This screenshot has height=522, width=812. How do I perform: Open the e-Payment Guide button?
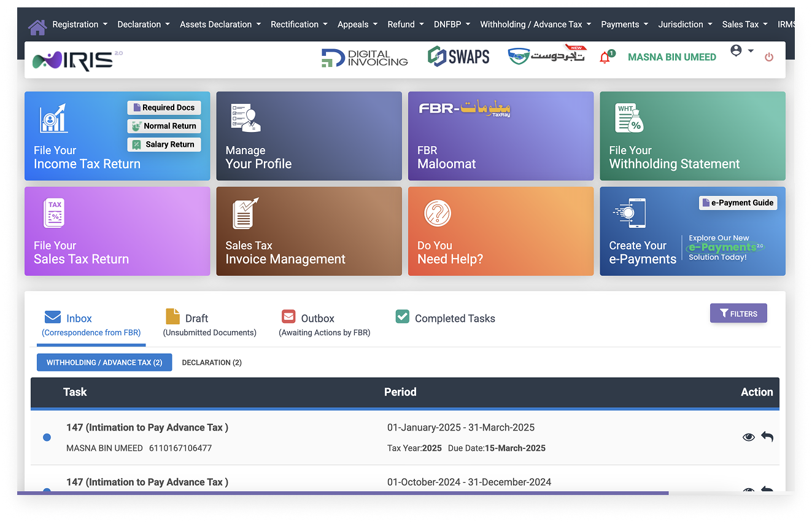(738, 203)
